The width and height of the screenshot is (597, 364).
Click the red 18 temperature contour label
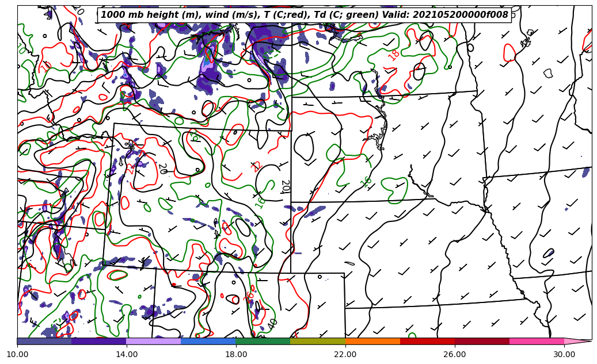[x=394, y=55]
